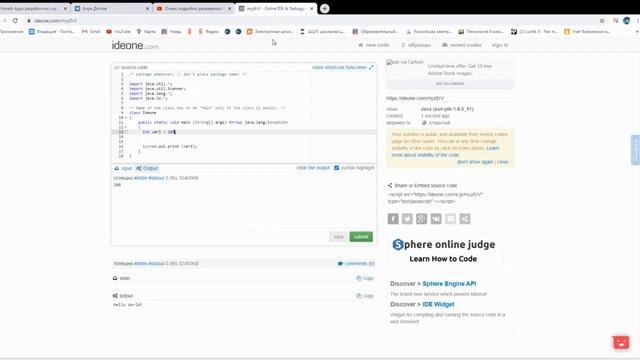
Task: Copy the stdout contents
Action: [365, 296]
